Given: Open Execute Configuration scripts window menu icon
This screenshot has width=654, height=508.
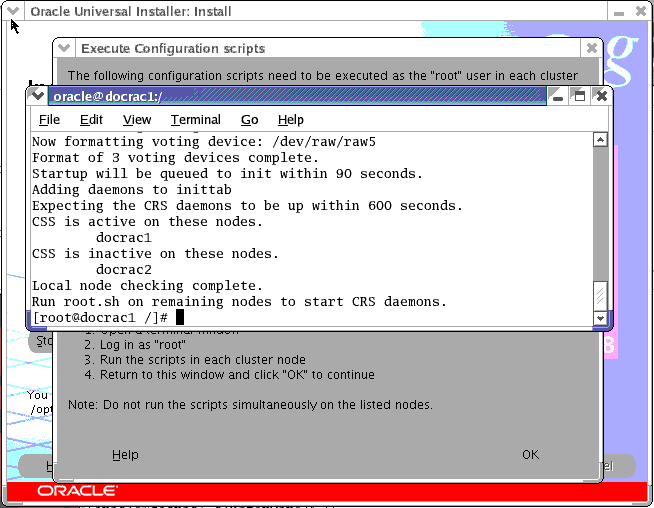Looking at the screenshot, I should 64,48.
